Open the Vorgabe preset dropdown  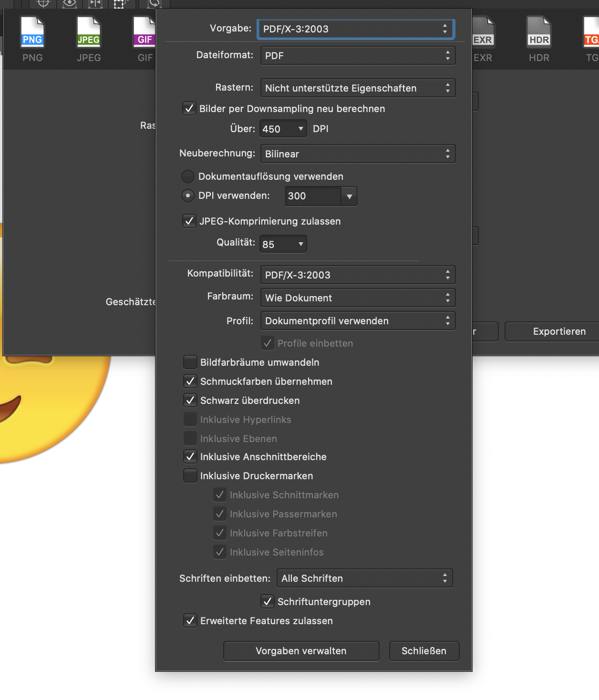(356, 29)
